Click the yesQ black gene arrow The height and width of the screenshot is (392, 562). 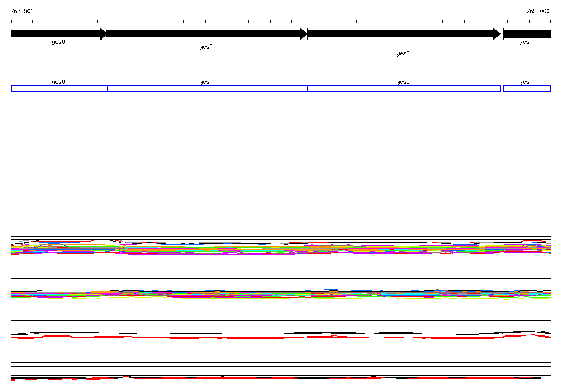coord(404,34)
